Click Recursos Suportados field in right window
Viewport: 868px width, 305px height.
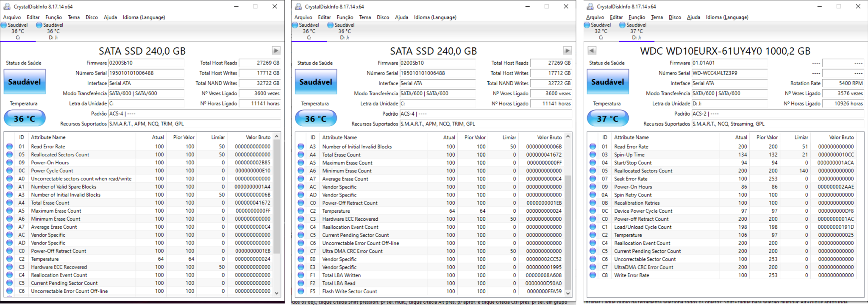tap(777, 124)
